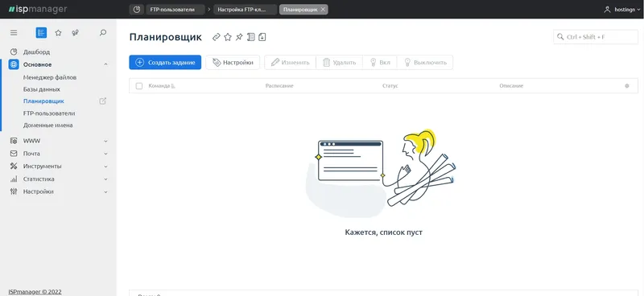Sort by the Команда column
The width and height of the screenshot is (644, 296).
point(162,86)
